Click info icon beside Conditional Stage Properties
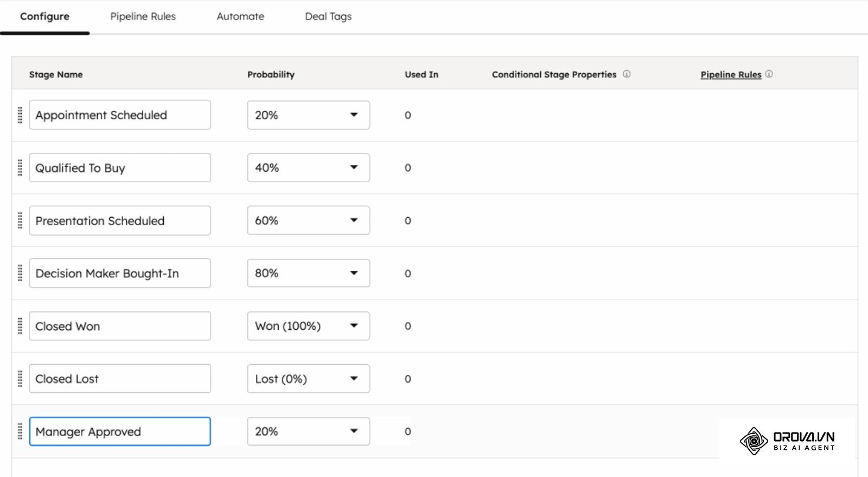The height and width of the screenshot is (477, 868). coord(627,74)
